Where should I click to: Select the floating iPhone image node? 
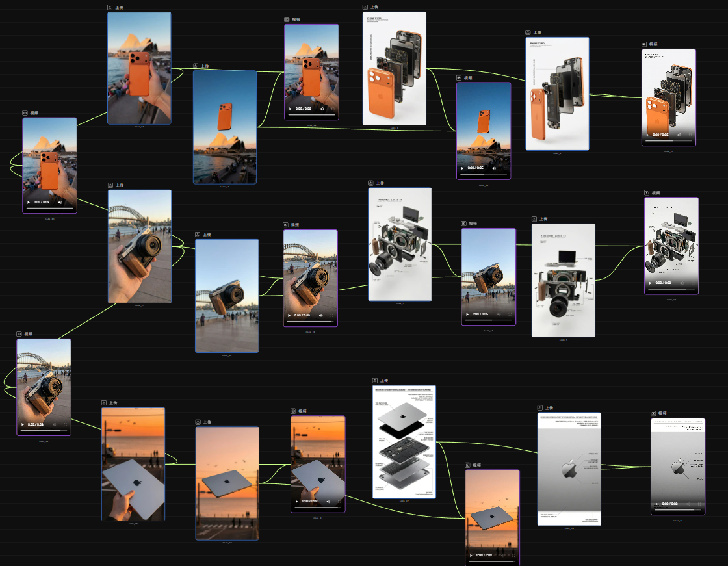(x=224, y=127)
